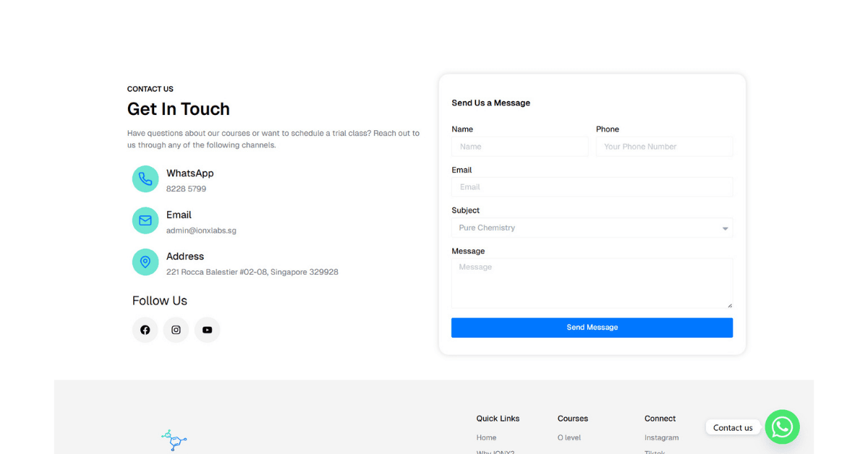The height and width of the screenshot is (454, 868).
Task: Click the Address location pin icon
Action: point(145,262)
